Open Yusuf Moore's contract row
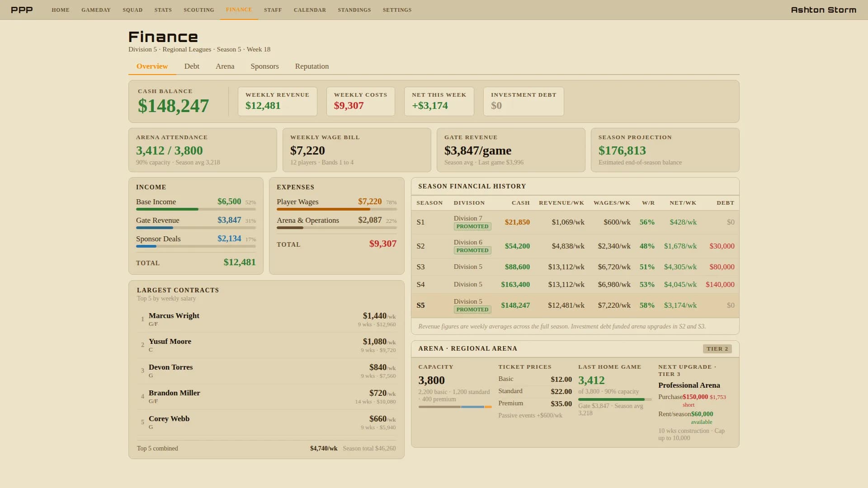Image resolution: width=868 pixels, height=488 pixels. point(266,345)
